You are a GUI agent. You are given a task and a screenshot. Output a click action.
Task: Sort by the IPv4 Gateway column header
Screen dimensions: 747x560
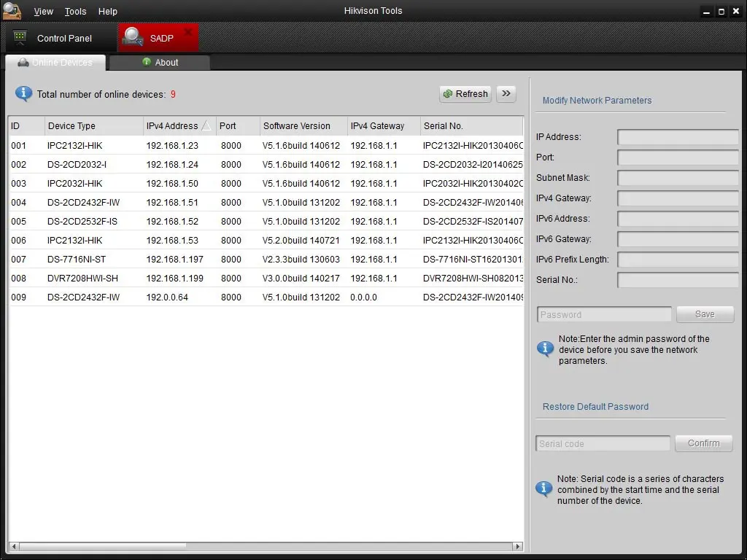(x=384, y=126)
